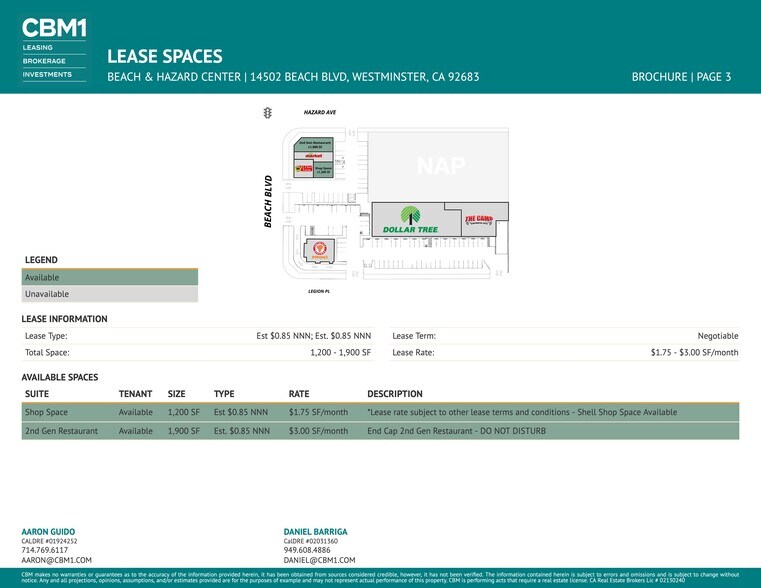Click the LEGION PL street label
The image size is (761, 588).
click(319, 291)
